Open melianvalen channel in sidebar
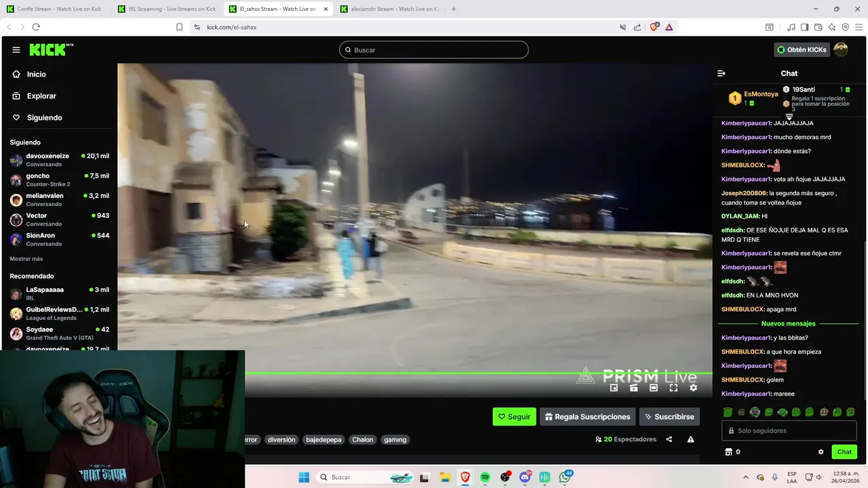Image resolution: width=868 pixels, height=488 pixels. (59, 199)
